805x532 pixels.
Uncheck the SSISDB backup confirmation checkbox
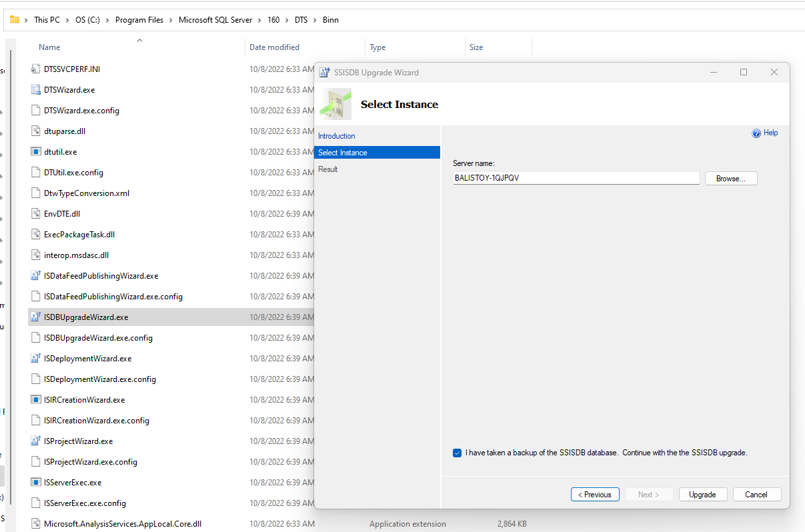click(x=457, y=453)
